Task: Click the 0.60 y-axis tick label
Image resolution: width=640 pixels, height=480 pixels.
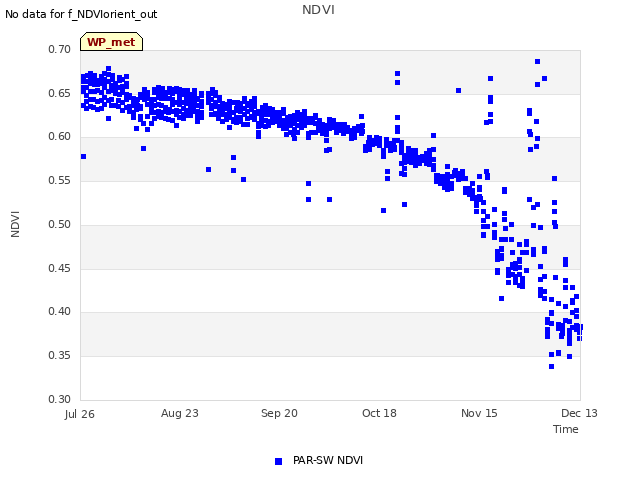Action: [60, 137]
